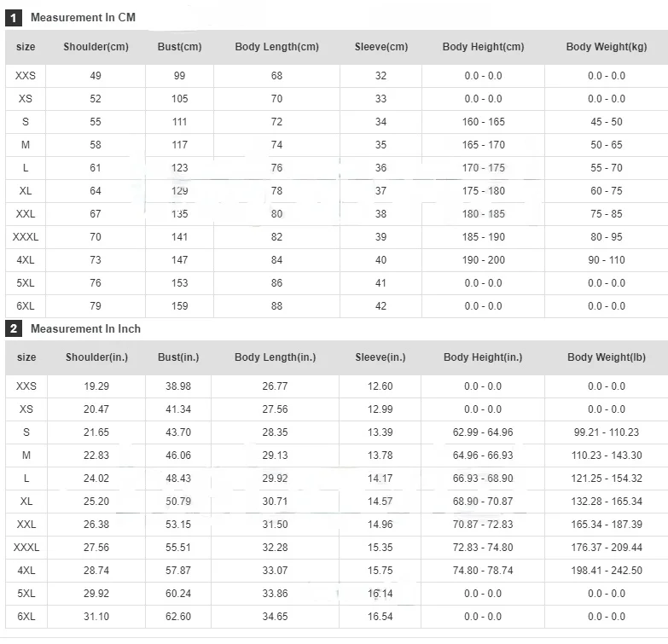The width and height of the screenshot is (668, 644).
Task: Click the Body Length(cm) column header
Action: point(276,47)
